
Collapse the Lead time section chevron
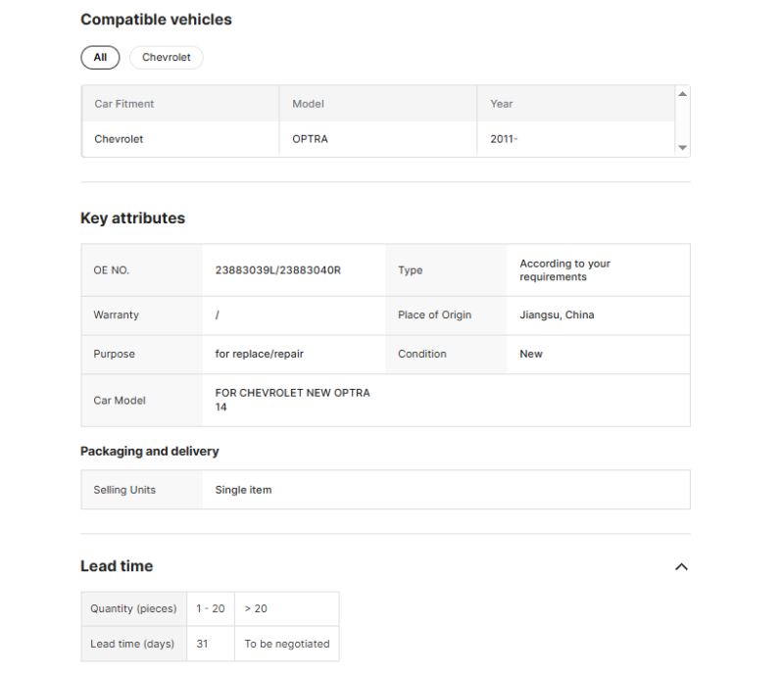pos(682,566)
